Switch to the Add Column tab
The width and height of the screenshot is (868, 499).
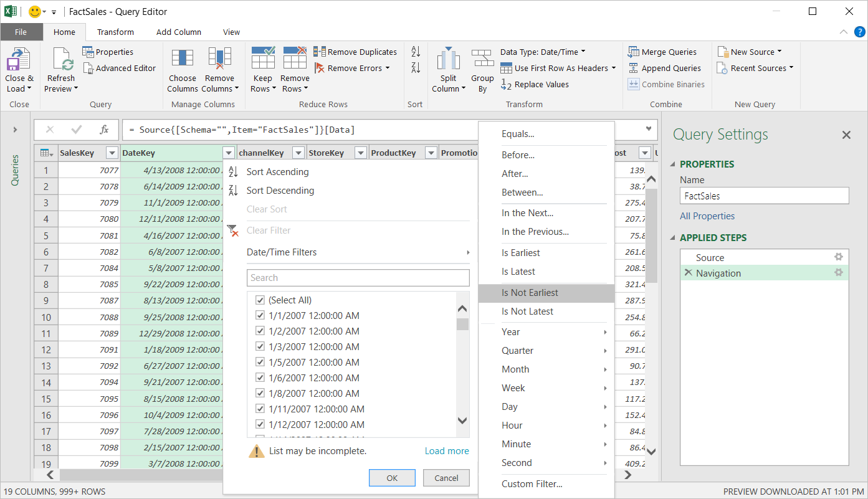178,32
